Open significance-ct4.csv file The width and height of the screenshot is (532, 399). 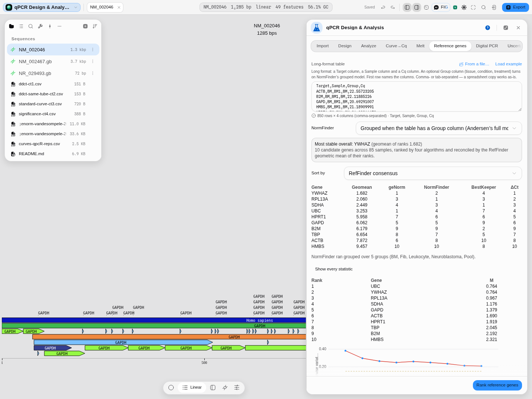[x=53, y=114]
